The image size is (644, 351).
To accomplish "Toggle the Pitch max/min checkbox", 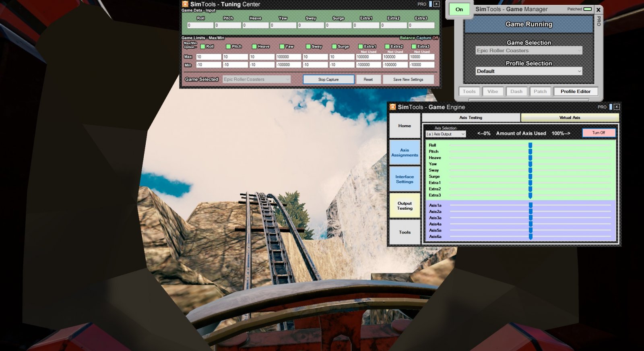I will (x=228, y=46).
